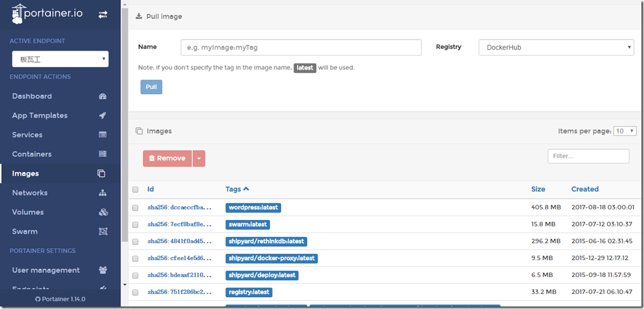Click the registry:latest tag label
The image size is (644, 309).
point(249,291)
